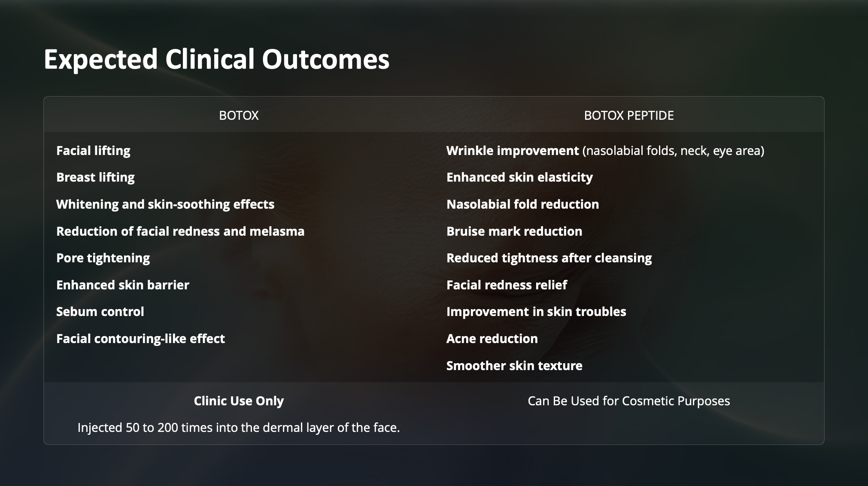The width and height of the screenshot is (868, 486).
Task: Click the Expected Clinical Outcomes heading
Action: click(217, 59)
